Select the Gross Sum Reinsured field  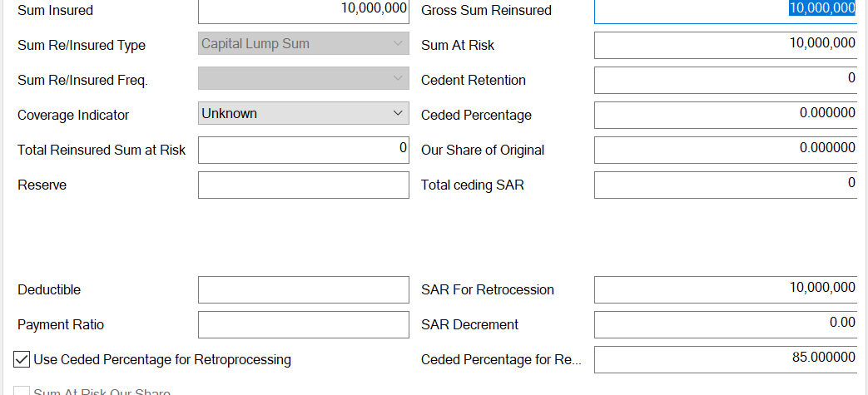tap(725, 10)
